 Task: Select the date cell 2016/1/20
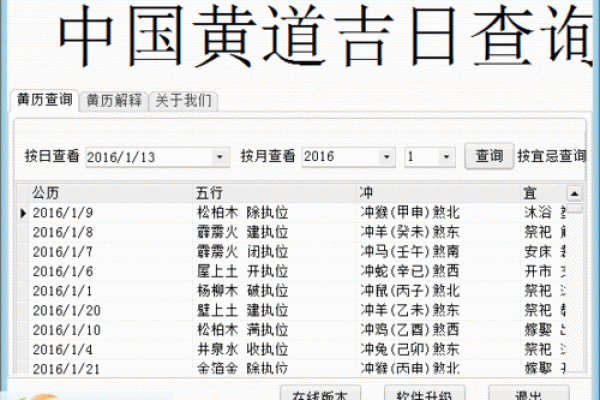pos(111,310)
